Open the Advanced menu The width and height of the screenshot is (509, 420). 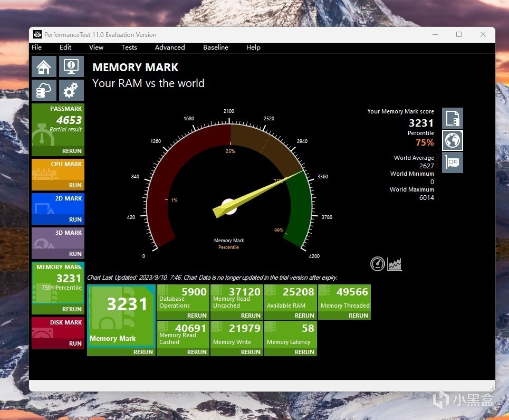pyautogui.click(x=170, y=47)
